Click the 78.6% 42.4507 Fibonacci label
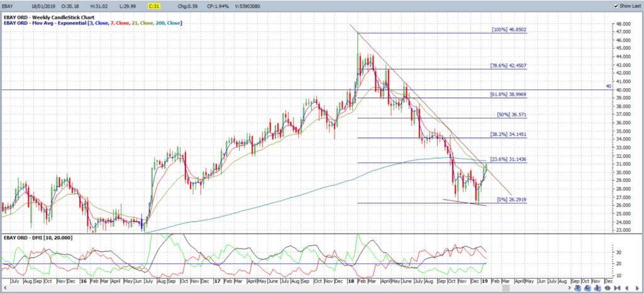Screen dimensions: 644x294 click(x=508, y=66)
